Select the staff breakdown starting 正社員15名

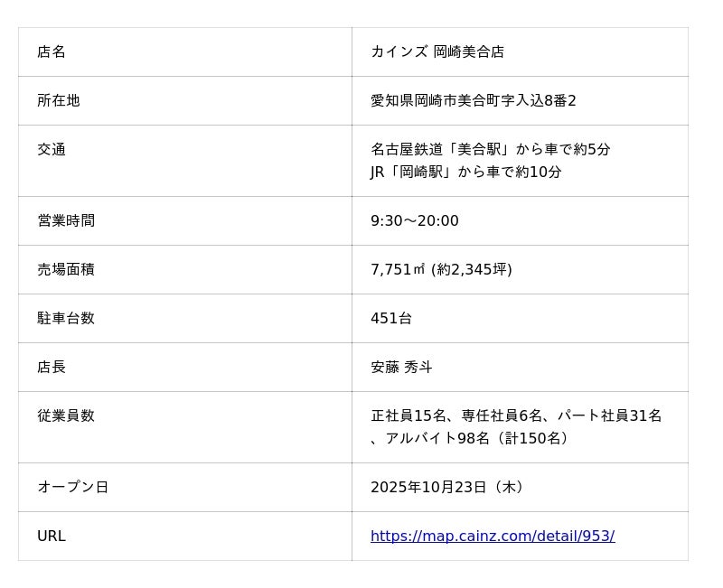point(516,415)
